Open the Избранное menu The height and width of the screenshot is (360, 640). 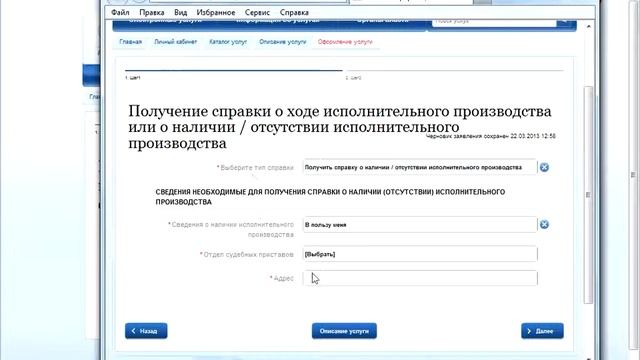click(x=216, y=13)
